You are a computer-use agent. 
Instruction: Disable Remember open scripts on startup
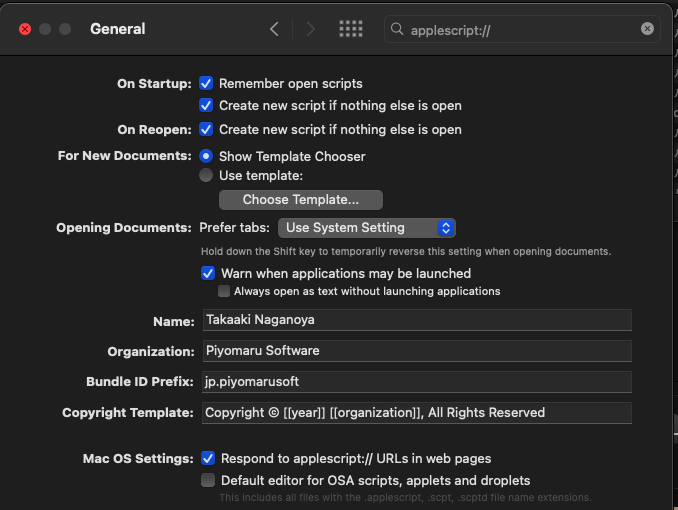206,83
